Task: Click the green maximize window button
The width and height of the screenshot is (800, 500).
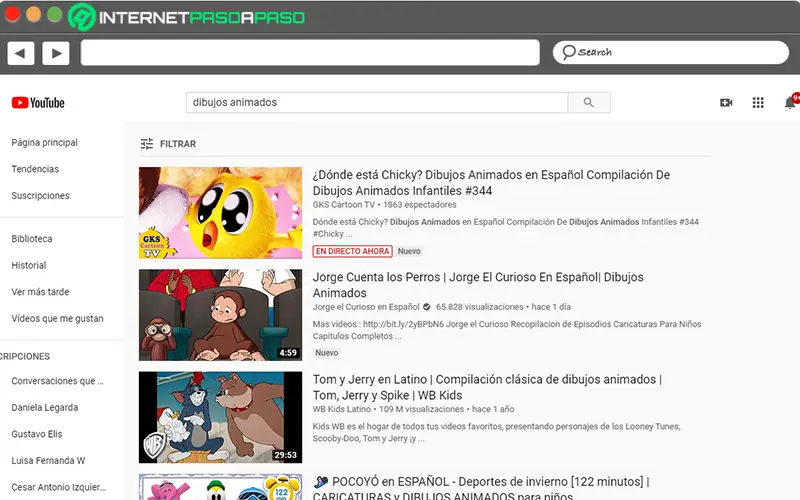Action: pyautogui.click(x=55, y=14)
